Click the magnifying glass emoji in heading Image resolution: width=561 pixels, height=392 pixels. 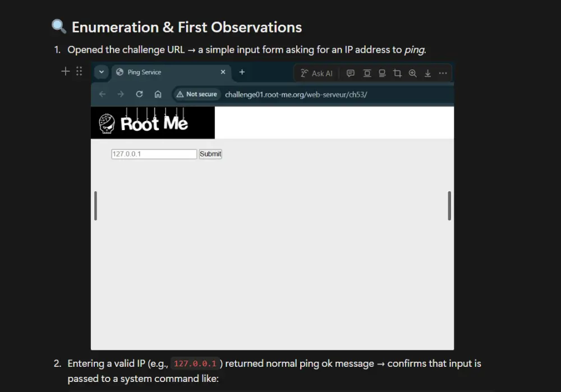(x=59, y=27)
